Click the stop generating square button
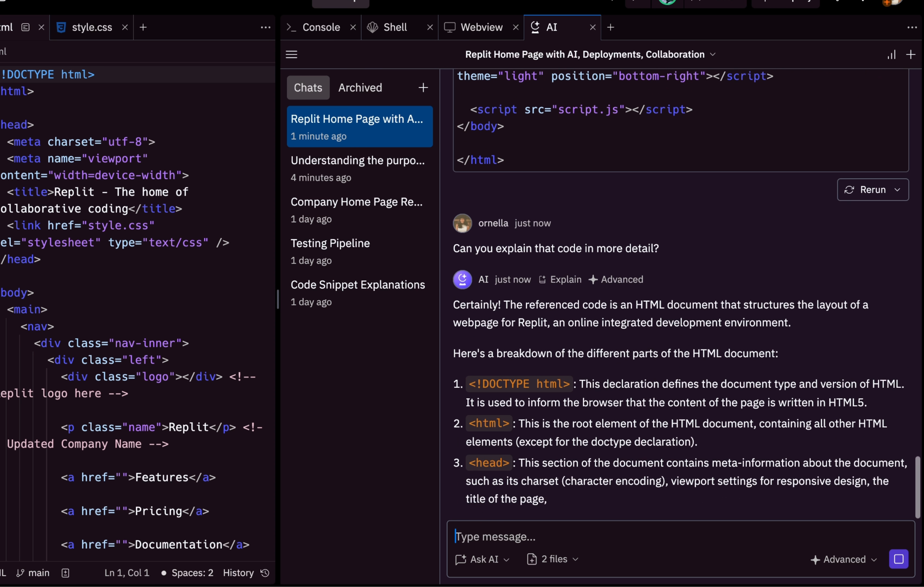Image resolution: width=924 pixels, height=587 pixels. point(899,559)
